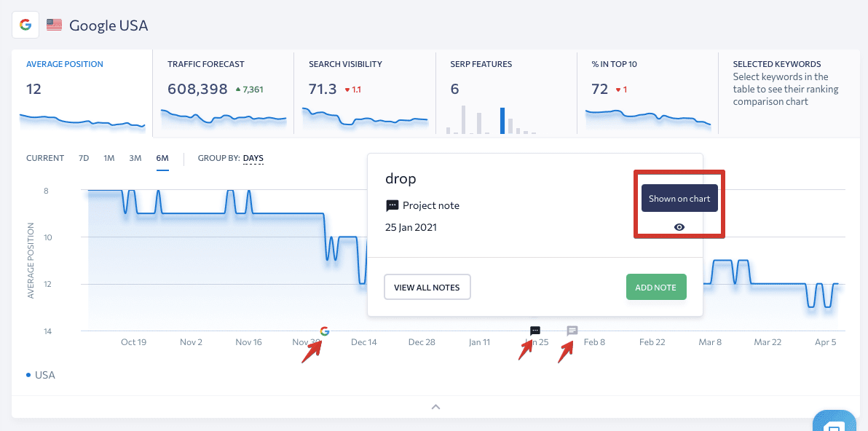The image size is (868, 431).
Task: Click the Google USA heading
Action: [x=108, y=25]
